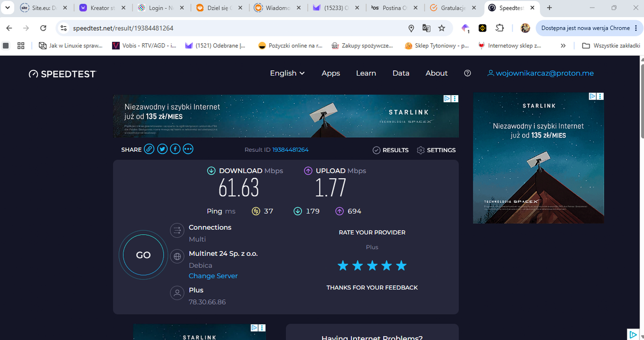Image resolution: width=644 pixels, height=340 pixels.
Task: Open Result ID 19384481264 link
Action: tap(290, 150)
